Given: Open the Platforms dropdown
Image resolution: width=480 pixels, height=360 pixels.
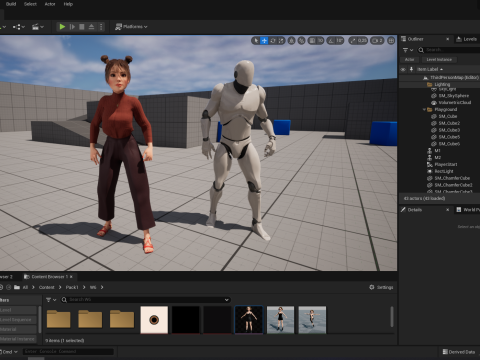Looking at the screenshot, I should tap(131, 27).
